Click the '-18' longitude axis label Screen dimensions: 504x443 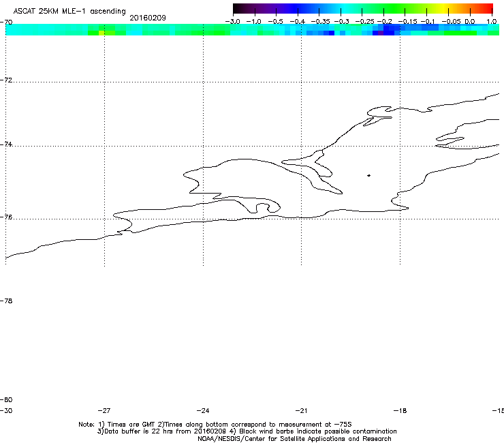(x=400, y=410)
